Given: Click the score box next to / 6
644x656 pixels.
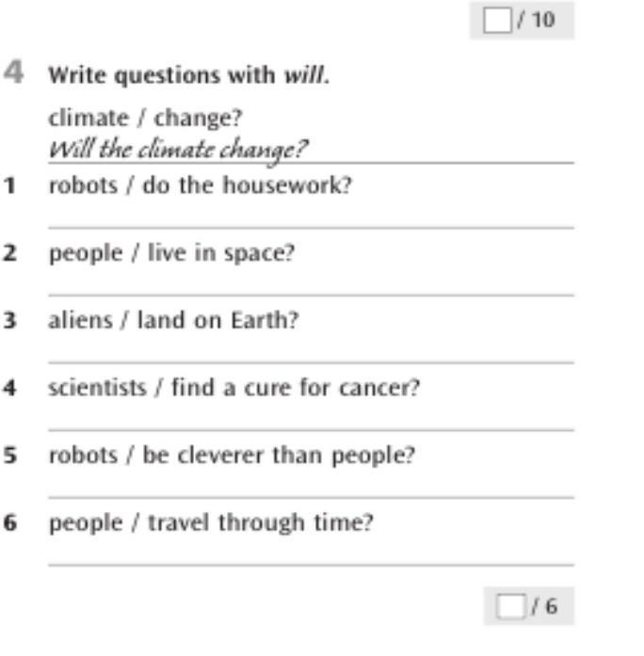Looking at the screenshot, I should tap(509, 607).
